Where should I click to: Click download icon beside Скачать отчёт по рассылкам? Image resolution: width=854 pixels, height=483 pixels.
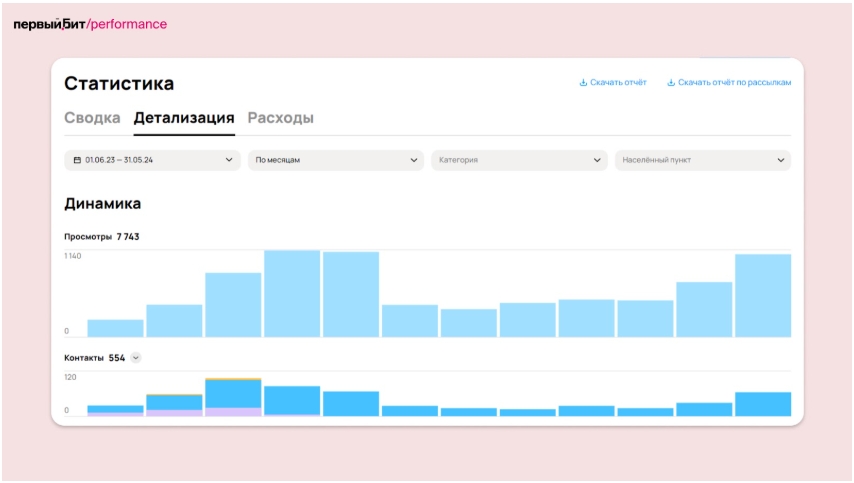(671, 83)
